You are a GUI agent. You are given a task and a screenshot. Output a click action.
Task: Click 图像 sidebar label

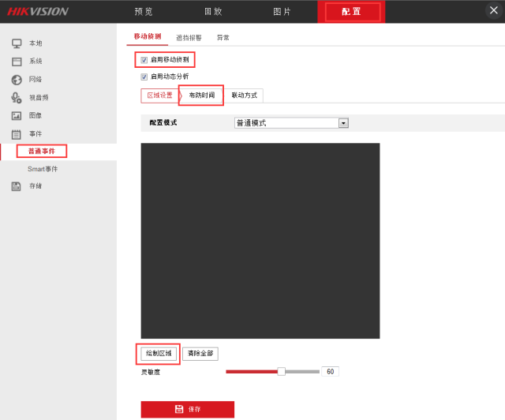(36, 115)
